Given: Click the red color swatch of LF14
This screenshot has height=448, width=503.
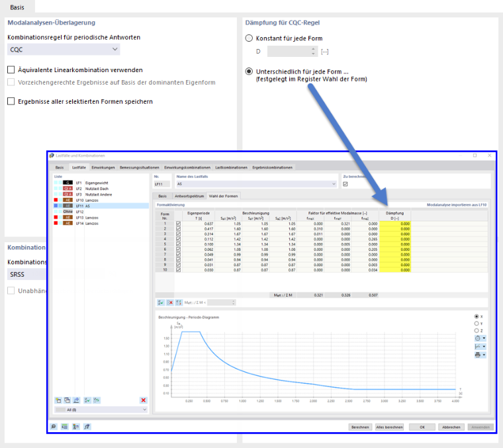Looking at the screenshot, I should click(x=56, y=223).
